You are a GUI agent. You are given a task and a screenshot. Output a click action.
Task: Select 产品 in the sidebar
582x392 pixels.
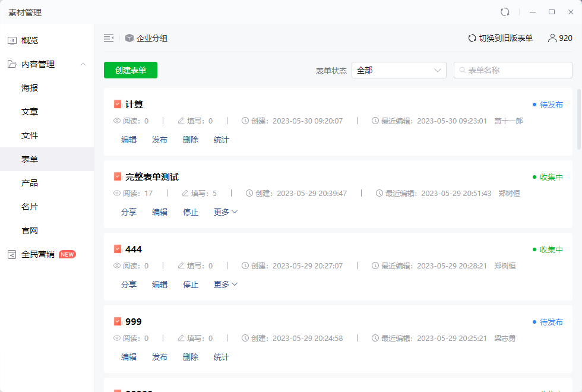click(x=30, y=183)
